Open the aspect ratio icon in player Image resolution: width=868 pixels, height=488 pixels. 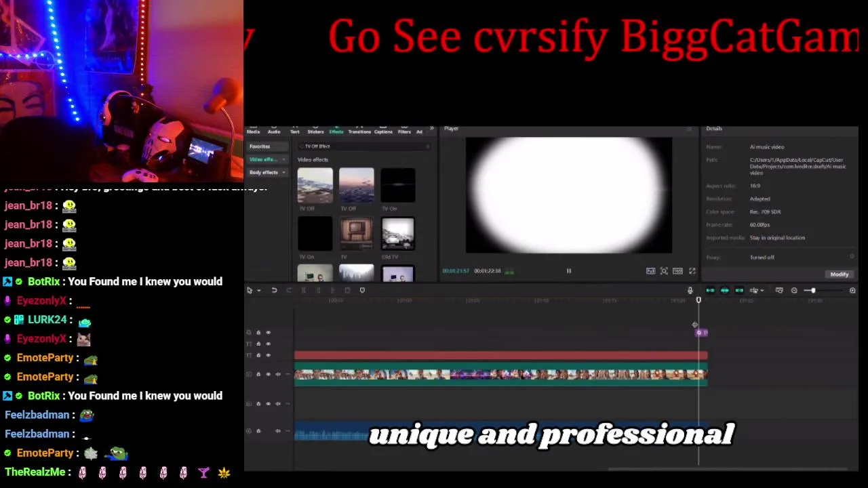click(677, 271)
